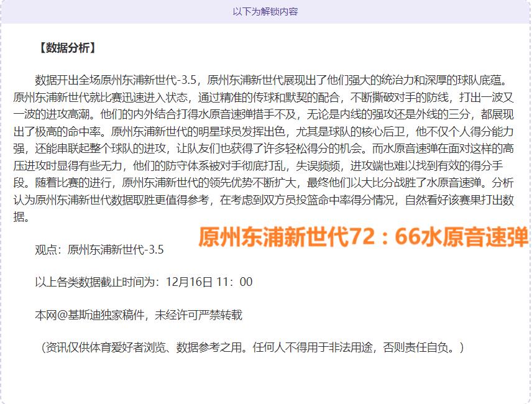The image size is (532, 404).
Task: Click the line starting 出了极高的命中率
Action: [264, 131]
